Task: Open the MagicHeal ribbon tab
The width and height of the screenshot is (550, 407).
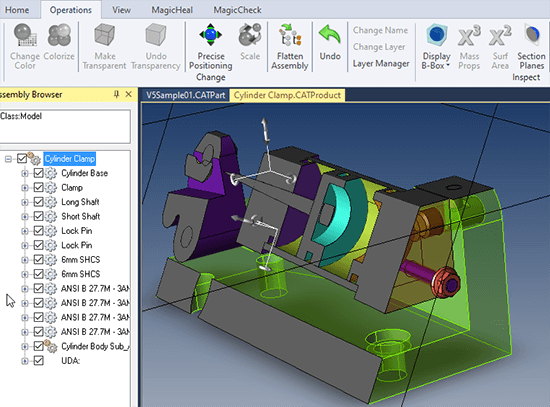Action: (172, 10)
